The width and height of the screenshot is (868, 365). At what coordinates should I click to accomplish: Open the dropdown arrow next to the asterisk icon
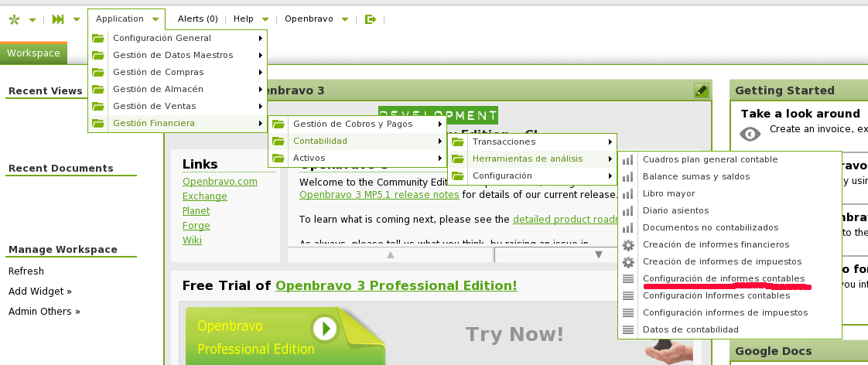[x=32, y=20]
